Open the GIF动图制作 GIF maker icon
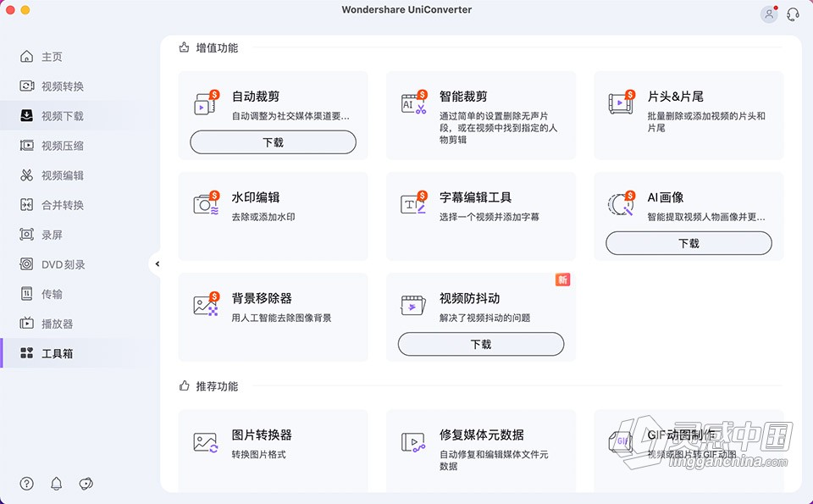 622,441
